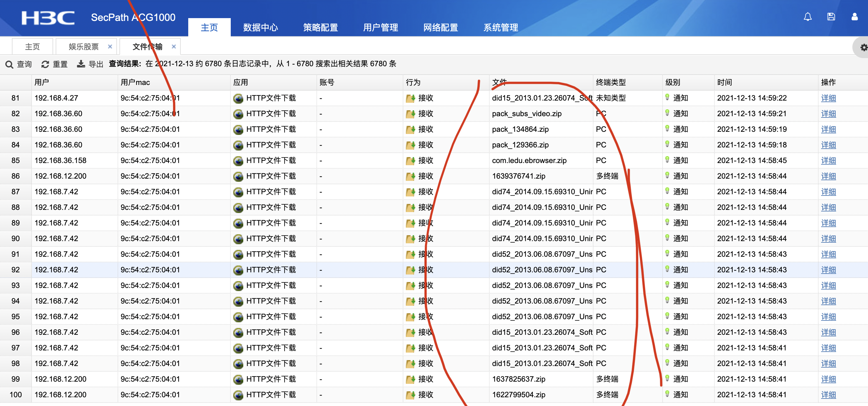Click the receive action icon in row 85
The height and width of the screenshot is (406, 868).
410,161
